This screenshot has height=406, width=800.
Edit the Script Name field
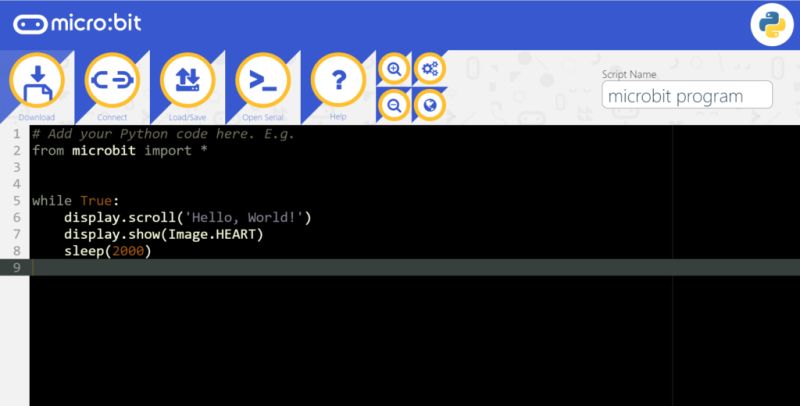point(687,95)
